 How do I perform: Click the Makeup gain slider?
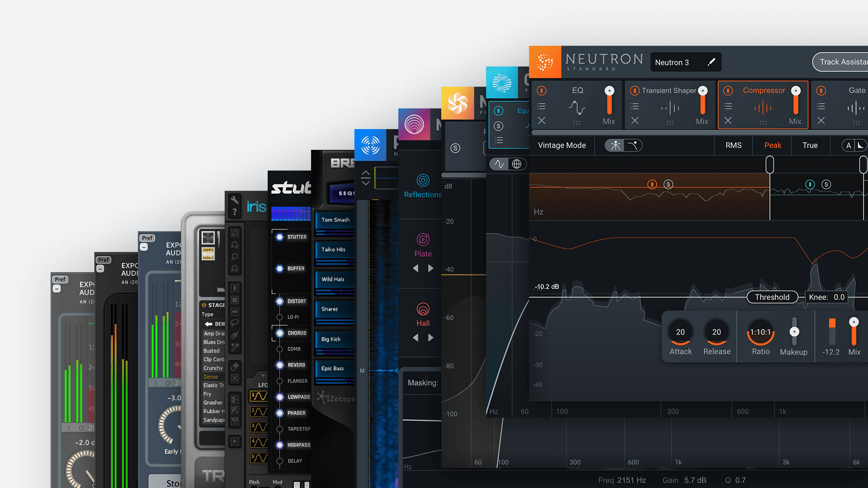794,331
